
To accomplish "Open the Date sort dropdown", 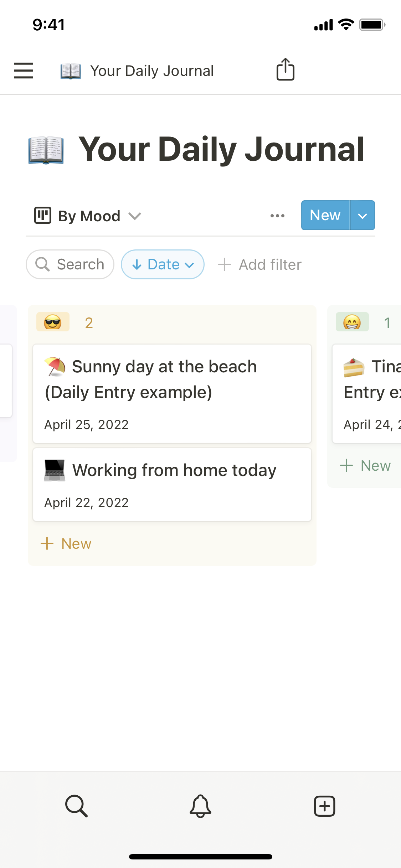I will pos(163,264).
